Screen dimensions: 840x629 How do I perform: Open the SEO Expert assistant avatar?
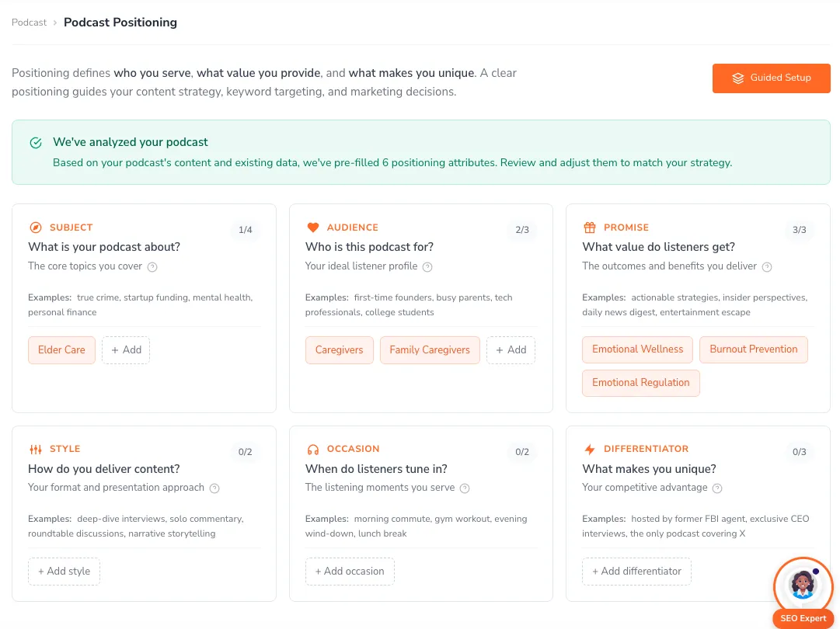pyautogui.click(x=803, y=587)
